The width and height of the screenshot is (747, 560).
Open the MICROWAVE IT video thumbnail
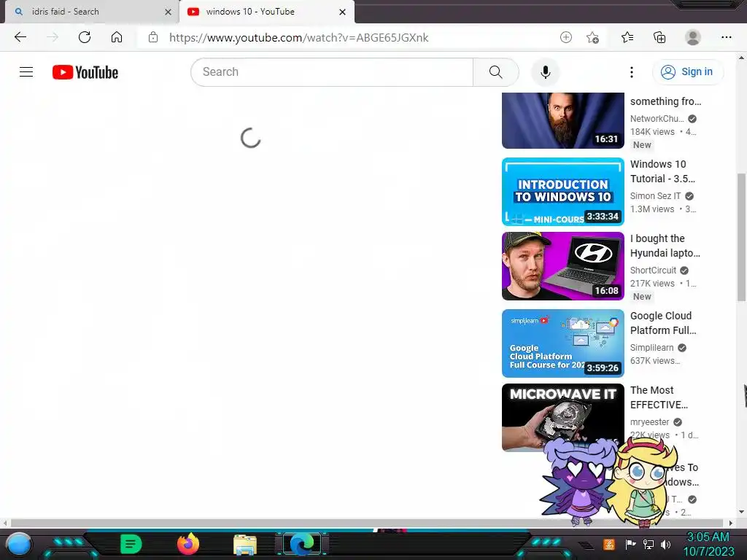562,417
